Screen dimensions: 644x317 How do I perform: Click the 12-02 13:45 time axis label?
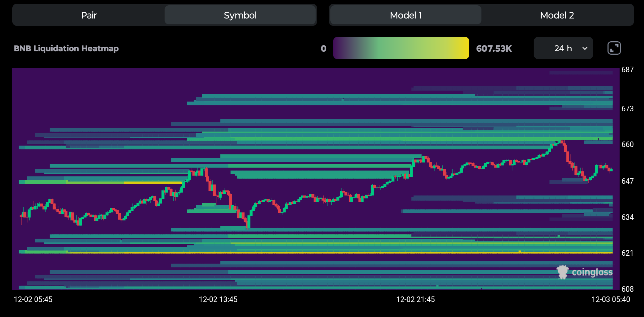point(218,299)
